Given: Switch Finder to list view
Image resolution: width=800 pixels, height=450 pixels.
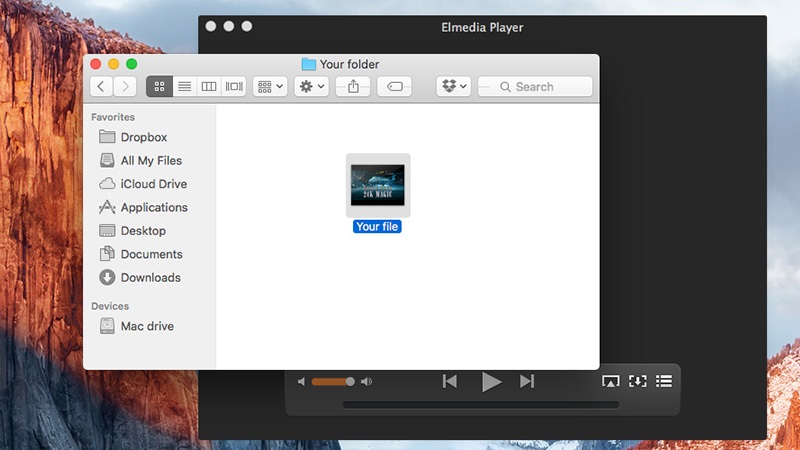Looking at the screenshot, I should [x=184, y=86].
